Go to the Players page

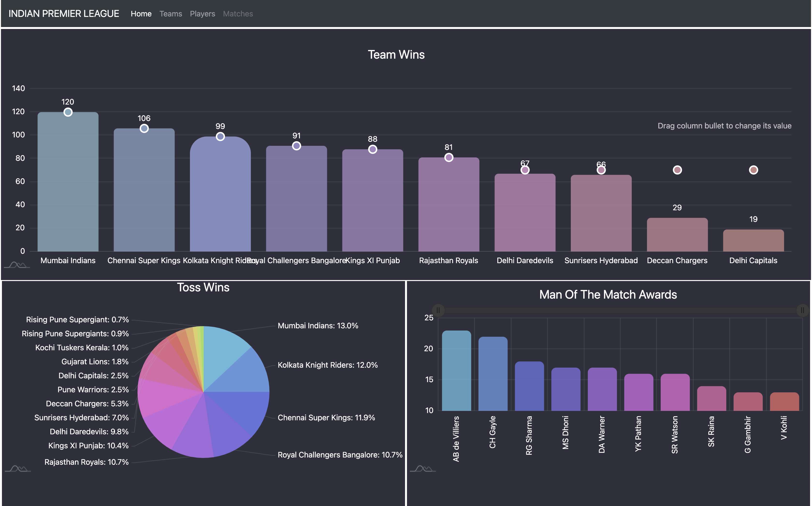(202, 14)
